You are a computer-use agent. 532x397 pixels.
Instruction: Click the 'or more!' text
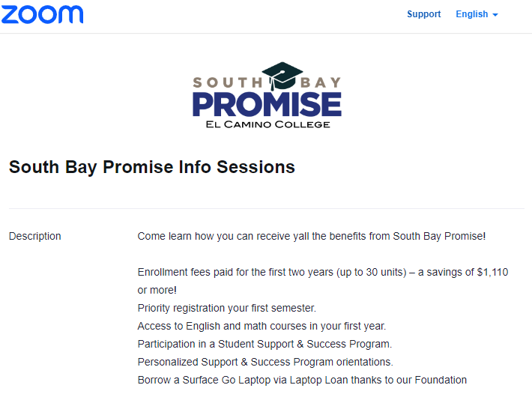tap(157, 290)
